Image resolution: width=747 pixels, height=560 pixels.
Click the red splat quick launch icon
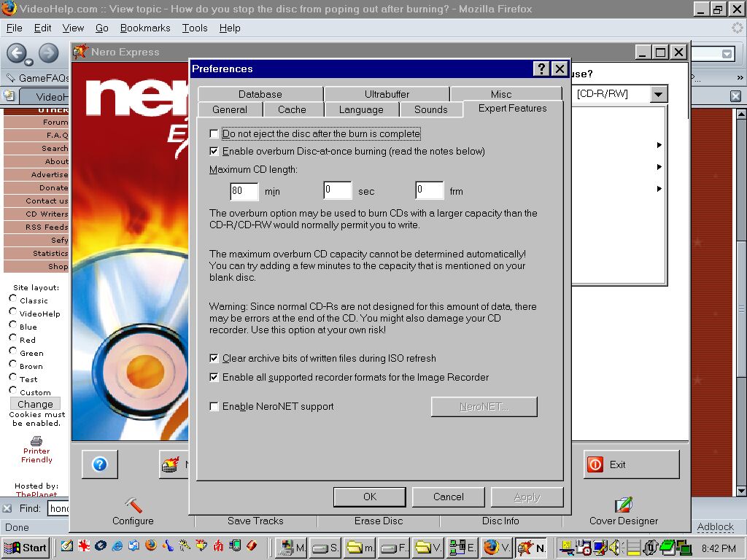tap(84, 545)
